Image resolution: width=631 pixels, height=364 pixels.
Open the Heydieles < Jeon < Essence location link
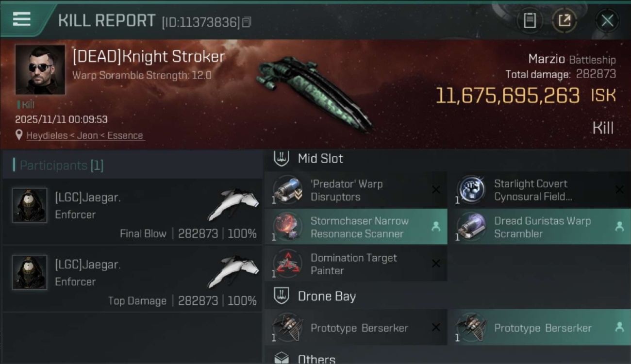85,136
